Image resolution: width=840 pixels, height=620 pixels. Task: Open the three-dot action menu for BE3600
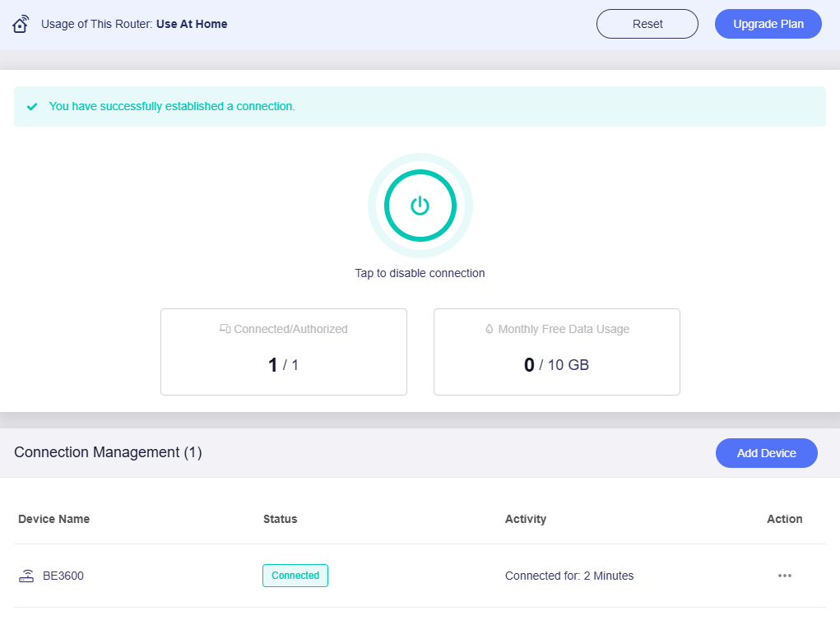coord(784,576)
